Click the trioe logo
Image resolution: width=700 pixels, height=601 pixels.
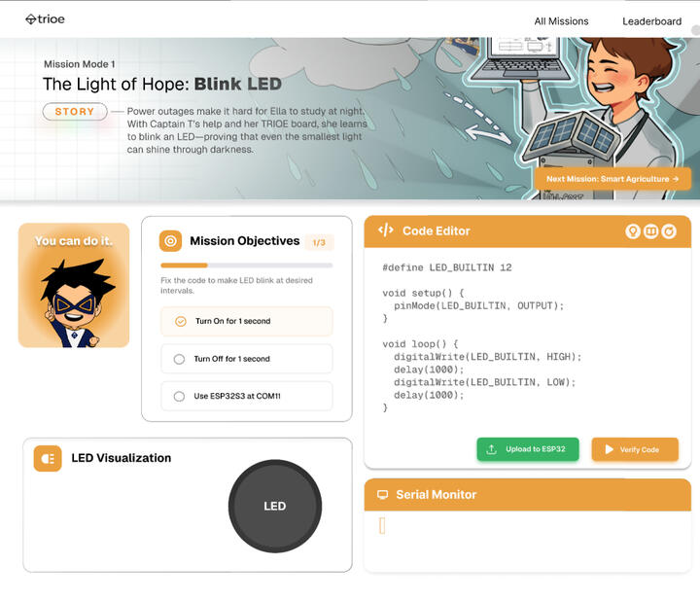pyautogui.click(x=45, y=19)
